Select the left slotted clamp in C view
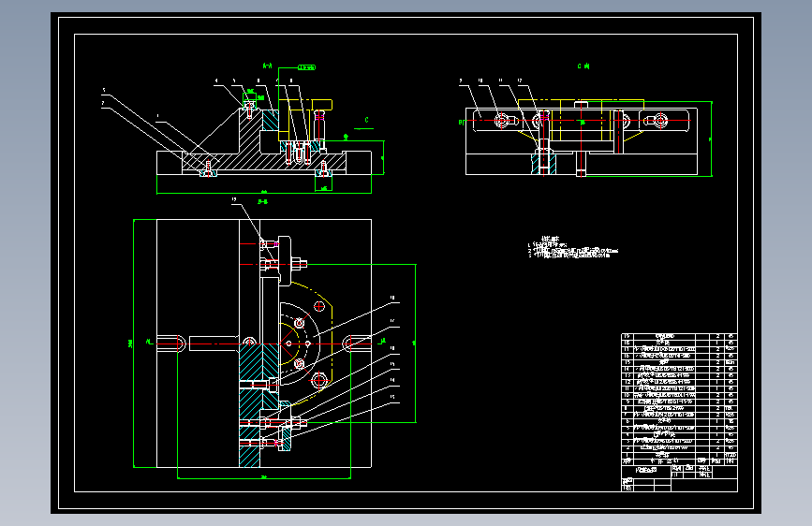Viewport: 812px width, 526px height. (x=496, y=121)
